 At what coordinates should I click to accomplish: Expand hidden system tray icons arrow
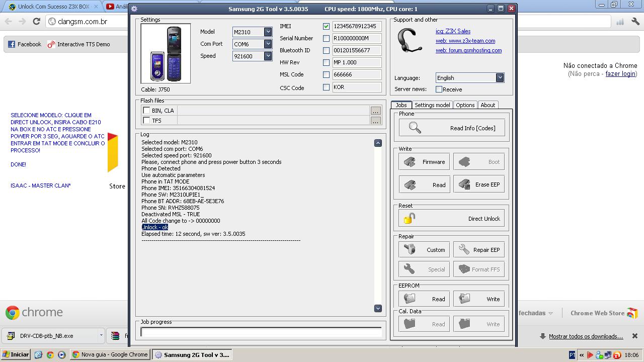point(582,355)
